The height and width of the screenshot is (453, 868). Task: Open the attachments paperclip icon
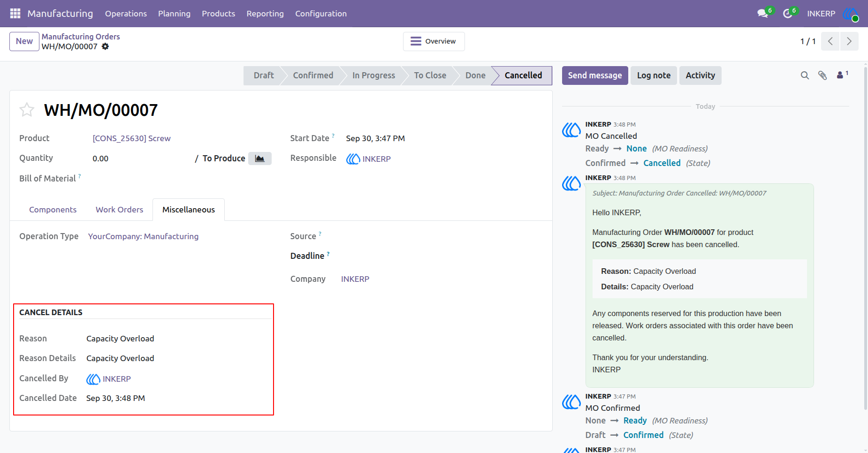pyautogui.click(x=822, y=75)
